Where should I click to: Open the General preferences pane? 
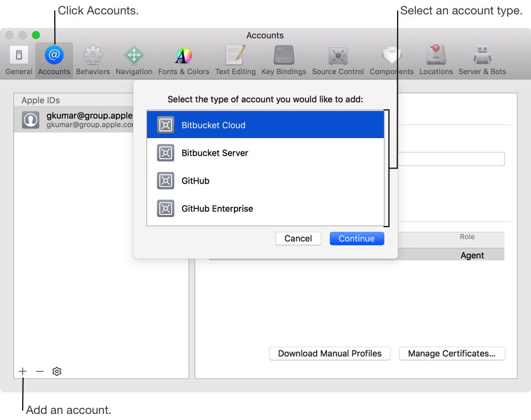pos(19,60)
